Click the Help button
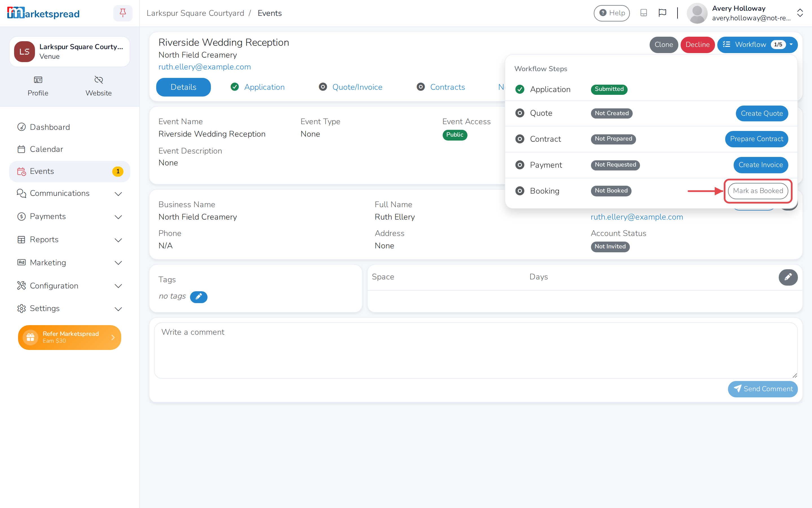 coord(611,13)
